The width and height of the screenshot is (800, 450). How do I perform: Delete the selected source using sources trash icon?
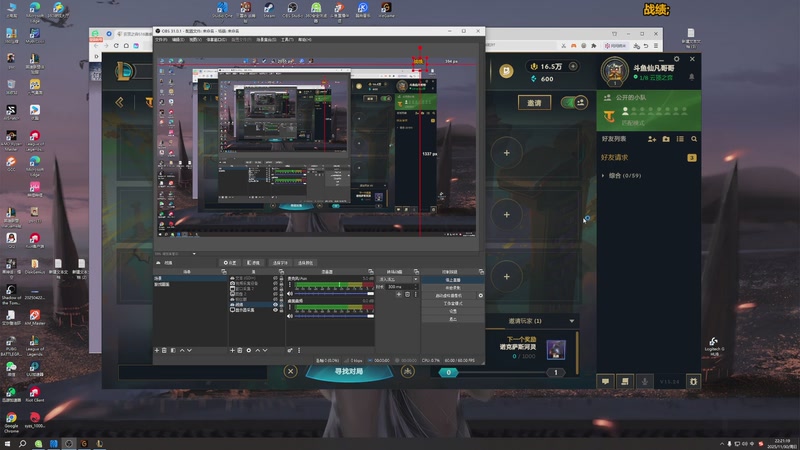point(240,351)
